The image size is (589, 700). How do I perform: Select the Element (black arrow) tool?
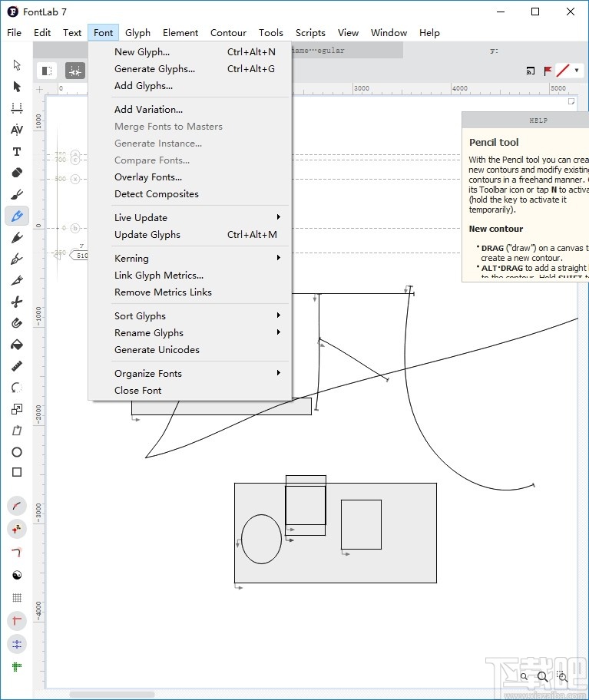click(17, 87)
